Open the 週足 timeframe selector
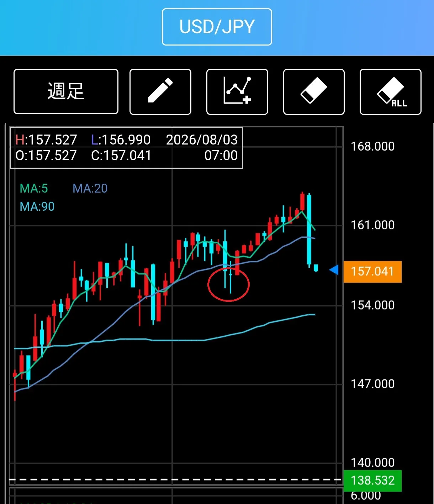The width and height of the screenshot is (434, 504). tap(66, 91)
